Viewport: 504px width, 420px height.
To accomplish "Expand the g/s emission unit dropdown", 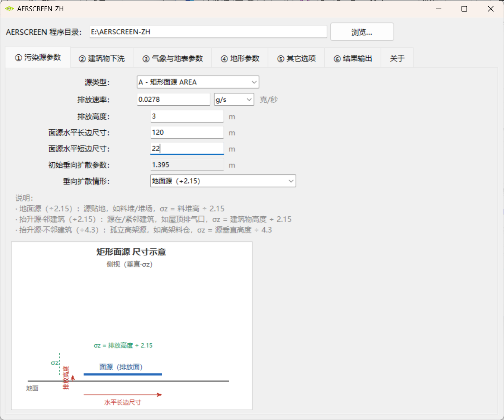I will pos(234,99).
